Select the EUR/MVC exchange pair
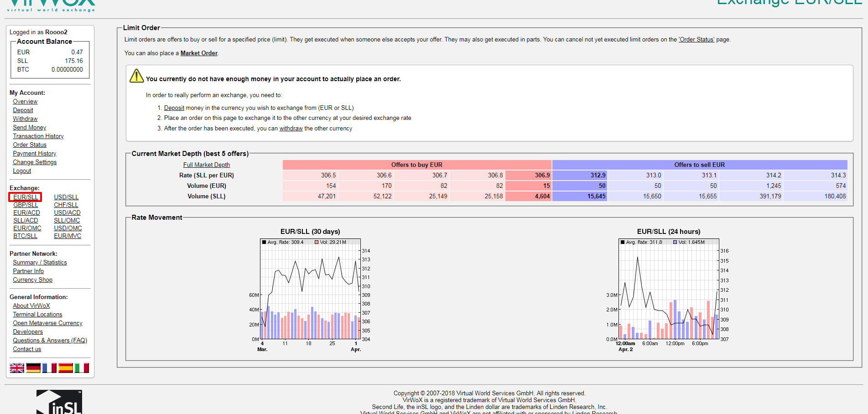Screen dimensions: 868x414 point(68,236)
